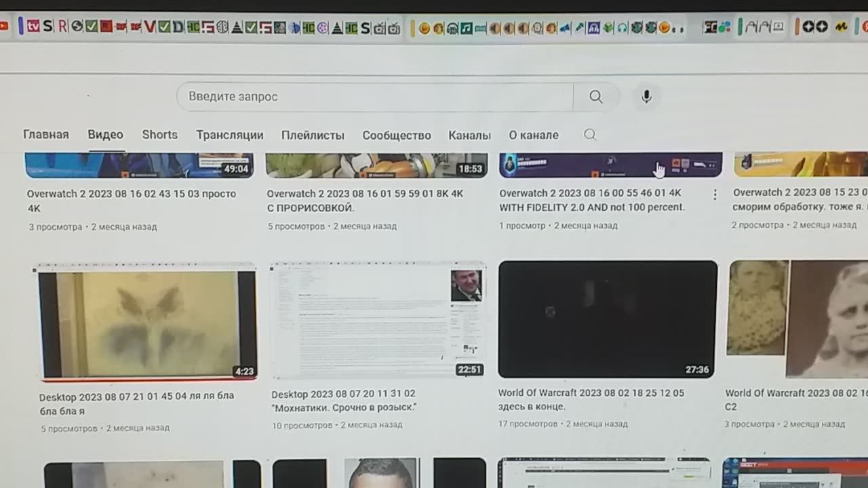Go to the Главная tab
The image size is (868, 488).
pos(46,134)
